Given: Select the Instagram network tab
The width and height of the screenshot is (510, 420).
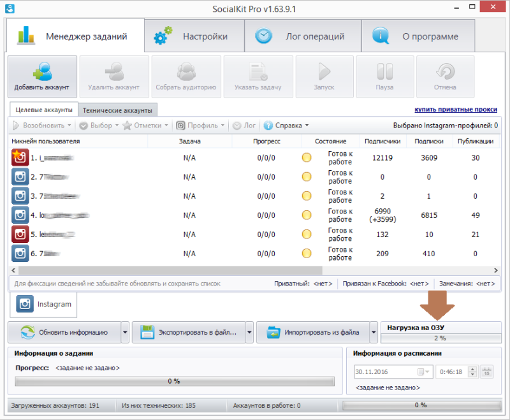Looking at the screenshot, I should click(43, 304).
